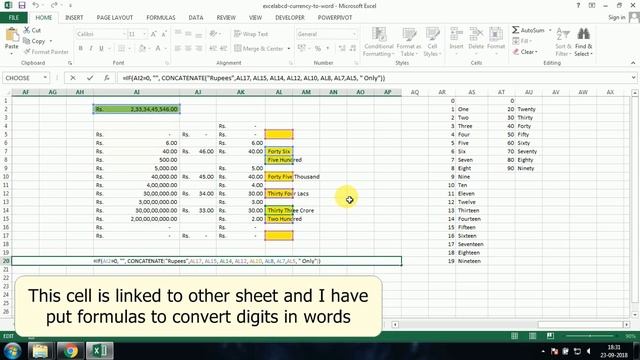Switch to Normal view icon
The image size is (640, 360).
click(x=514, y=336)
